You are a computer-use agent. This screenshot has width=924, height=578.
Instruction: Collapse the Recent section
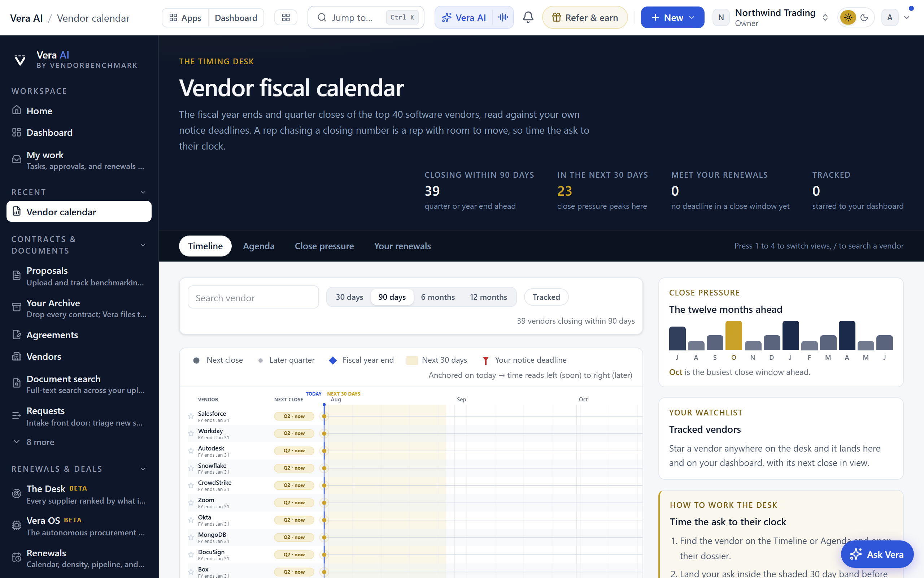pyautogui.click(x=143, y=192)
